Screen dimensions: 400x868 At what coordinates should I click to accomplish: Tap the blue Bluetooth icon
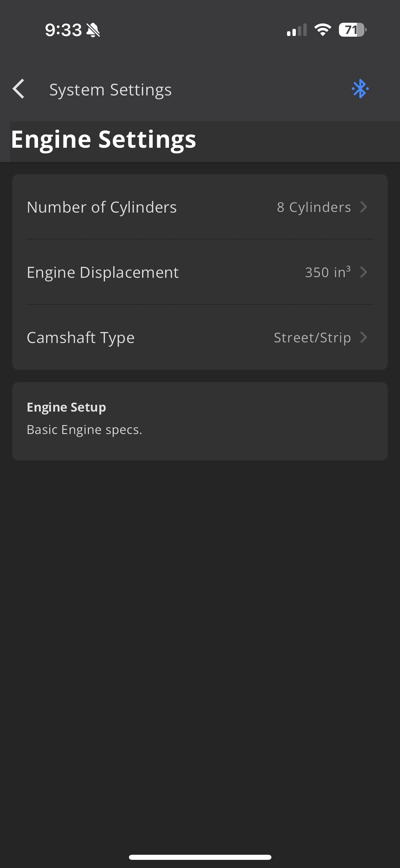(360, 89)
